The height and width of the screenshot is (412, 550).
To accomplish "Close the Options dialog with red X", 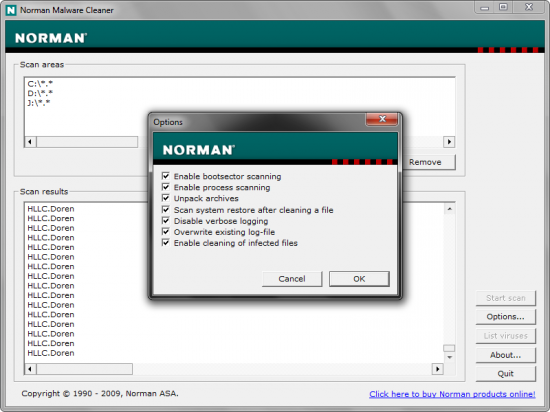I will (x=382, y=119).
